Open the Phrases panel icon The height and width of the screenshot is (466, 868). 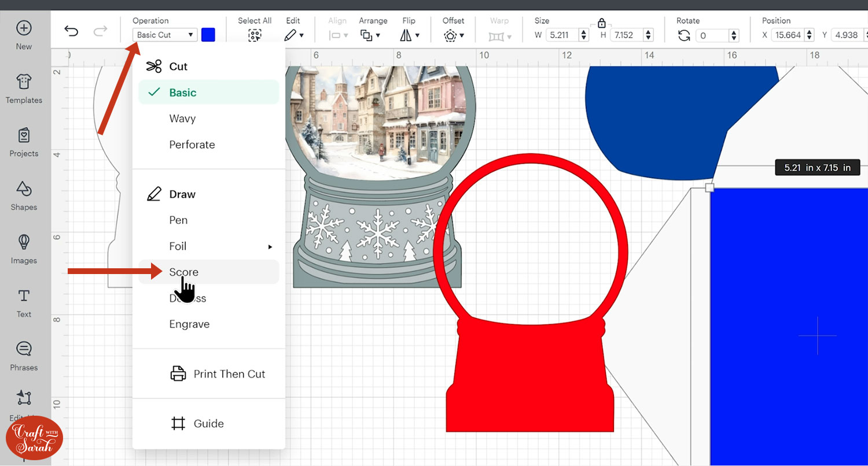[x=24, y=356]
